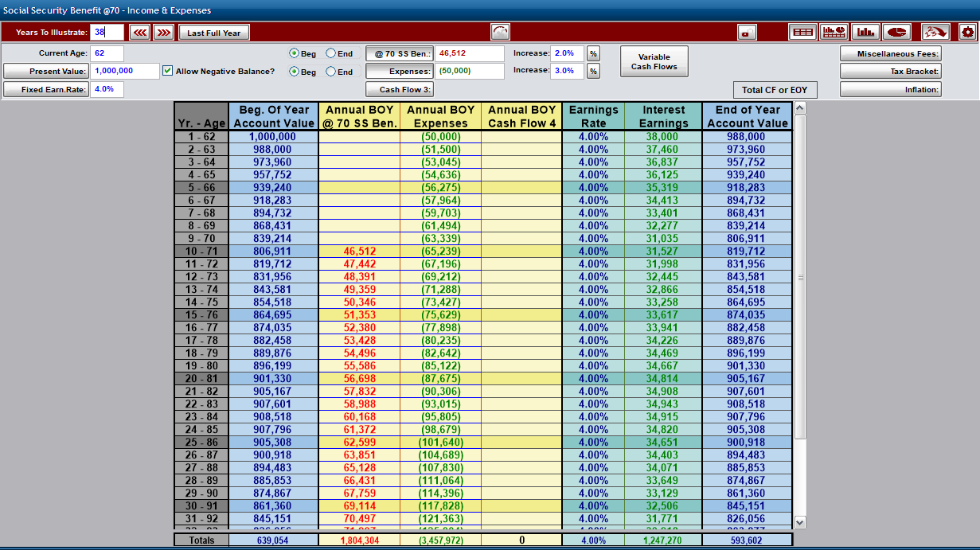Click the SS benefit amount field 46,512
Viewport: 980px width, 550px height.
(470, 53)
